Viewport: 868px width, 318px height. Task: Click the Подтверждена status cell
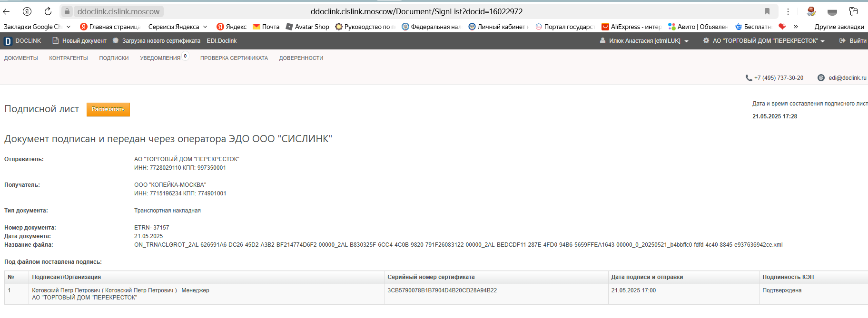[x=782, y=290]
